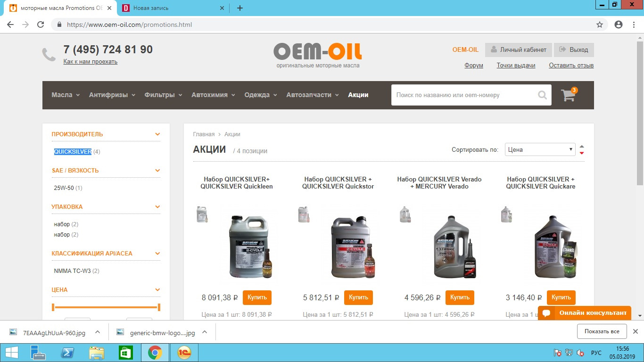644x362 pixels.
Task: Open options for 7EAAAgLhUuA-960.jpg download
Action: point(98,332)
